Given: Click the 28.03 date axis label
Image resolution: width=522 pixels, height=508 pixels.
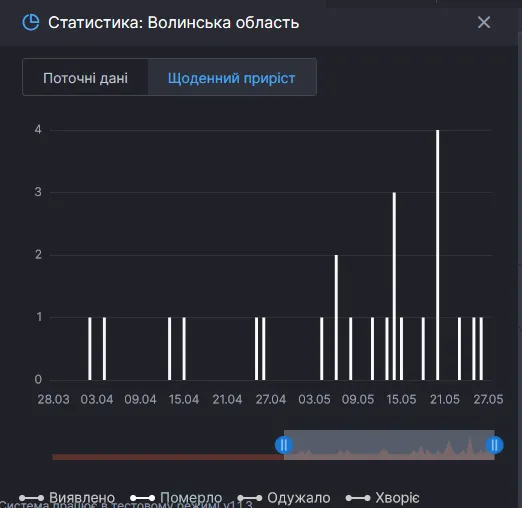Looking at the screenshot, I should pos(53,399).
